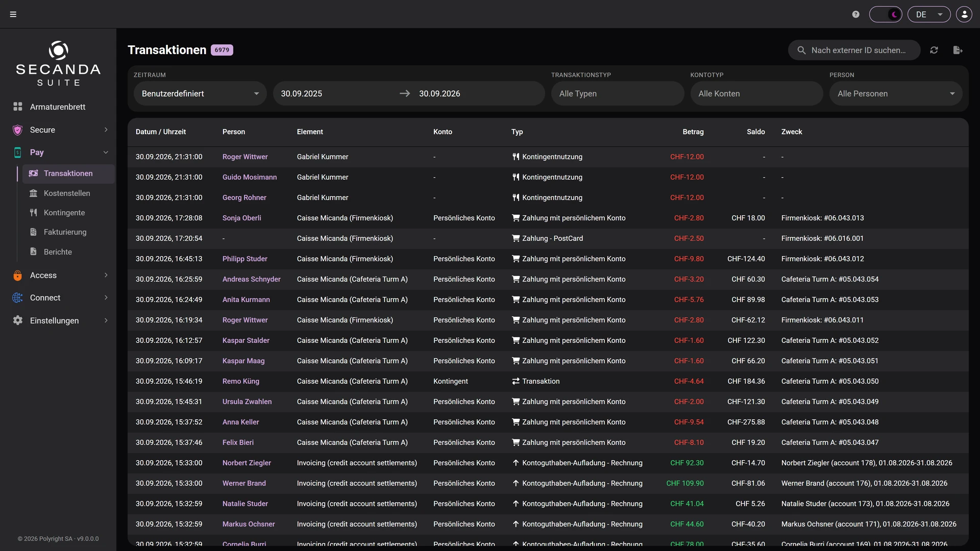The width and height of the screenshot is (980, 551).
Task: Click cutlery icon in Guido Mosimann row
Action: 516,177
